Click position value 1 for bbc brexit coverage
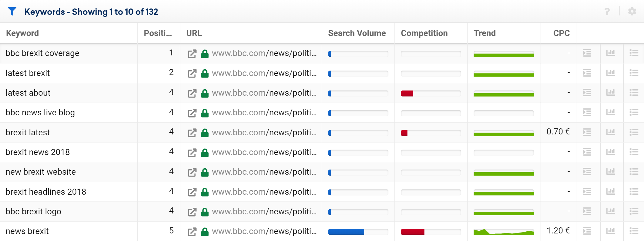Screen dimensions: 644x241 tap(171, 53)
